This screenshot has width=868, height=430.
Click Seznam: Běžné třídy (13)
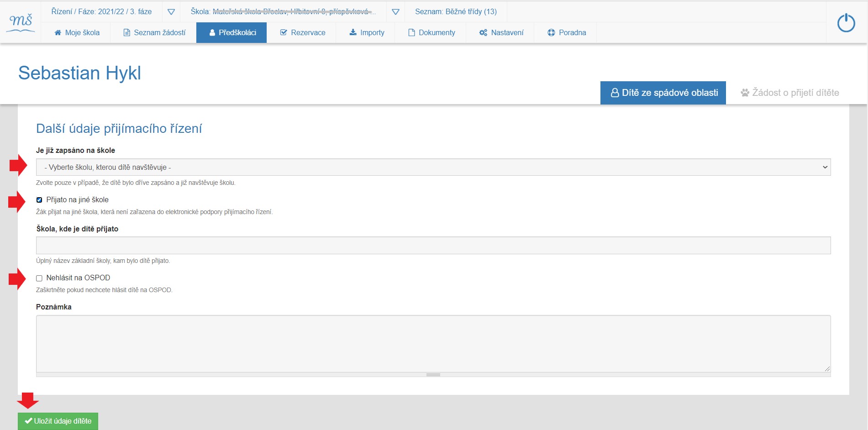point(456,12)
